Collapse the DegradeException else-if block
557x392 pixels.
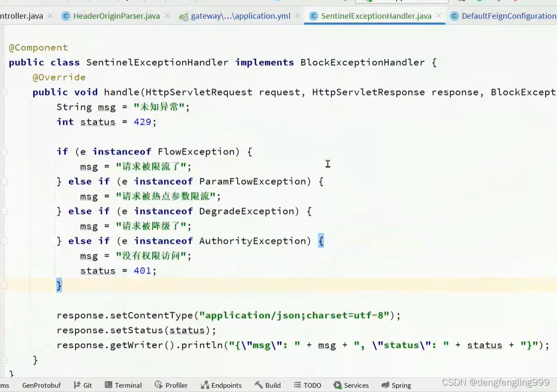click(4, 212)
